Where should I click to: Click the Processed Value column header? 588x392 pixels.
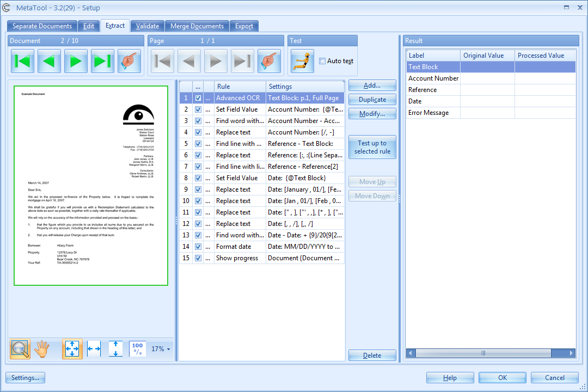pyautogui.click(x=545, y=56)
